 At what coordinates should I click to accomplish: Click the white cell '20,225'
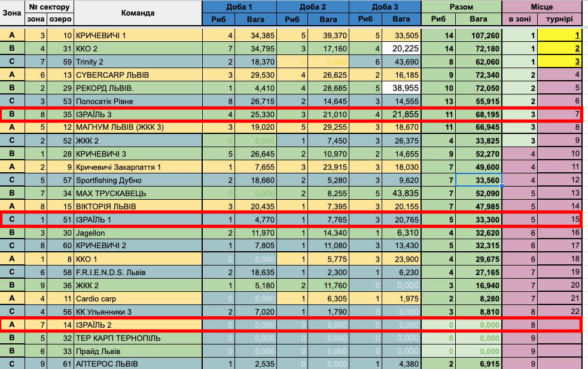[x=401, y=48]
